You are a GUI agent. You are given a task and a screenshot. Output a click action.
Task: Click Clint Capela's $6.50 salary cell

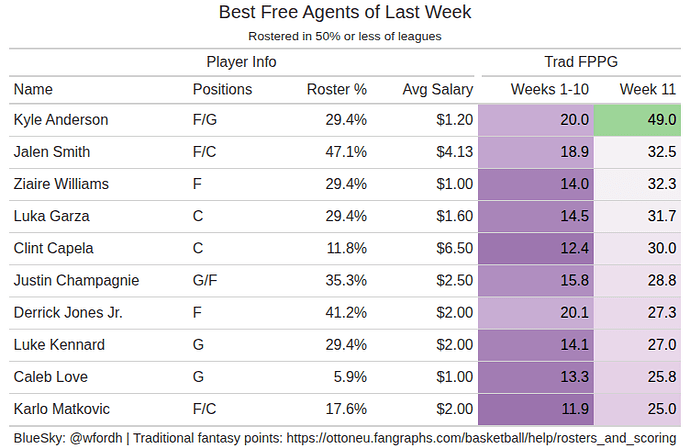453,248
